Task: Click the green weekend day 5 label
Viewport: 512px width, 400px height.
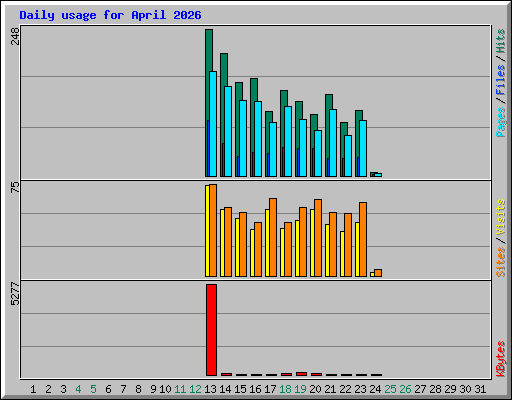Action: coord(93,389)
